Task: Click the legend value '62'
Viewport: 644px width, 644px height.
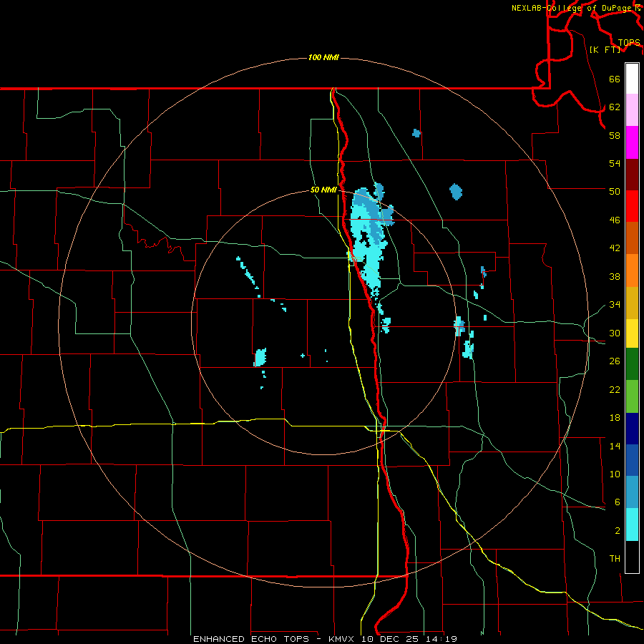Action: pyautogui.click(x=615, y=107)
